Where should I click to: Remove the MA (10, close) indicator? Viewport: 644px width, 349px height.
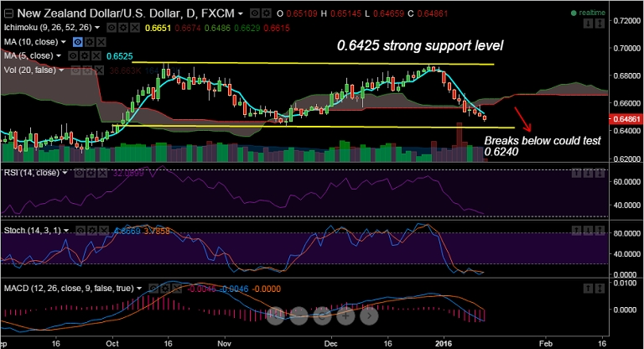pos(101,42)
